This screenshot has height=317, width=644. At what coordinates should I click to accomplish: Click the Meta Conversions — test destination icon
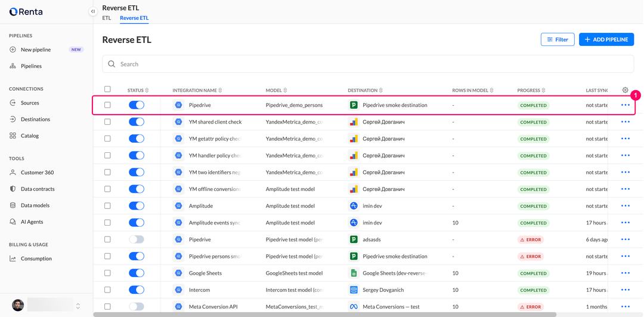353,307
